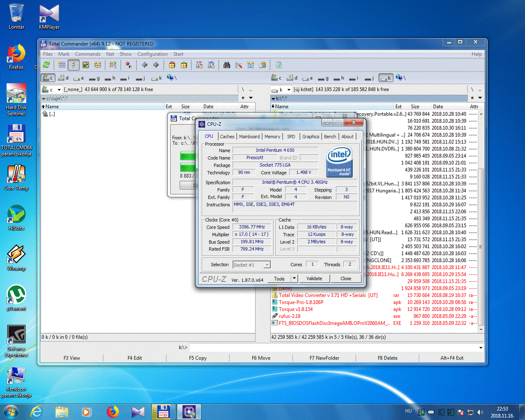The height and width of the screenshot is (420, 525).
Task: Open the new URL FTP connection icon
Action: pos(211,65)
